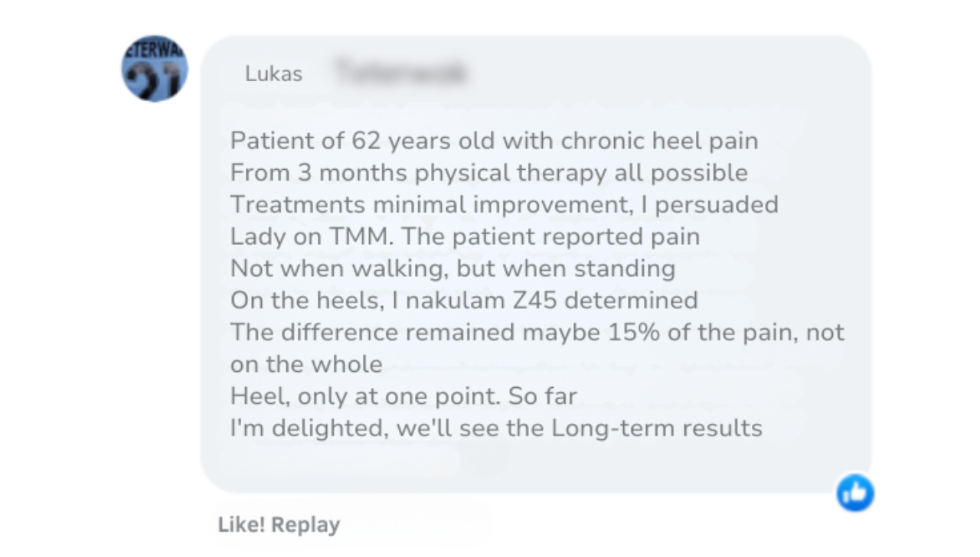
Task: Click the line starting "Patient of 62 years"
Action: (x=494, y=141)
